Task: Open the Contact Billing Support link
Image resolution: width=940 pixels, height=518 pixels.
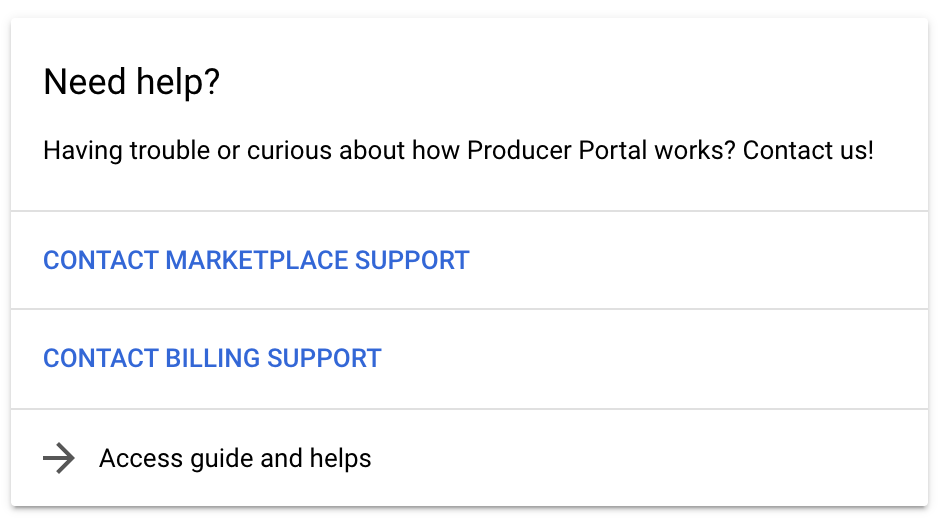Action: click(x=212, y=358)
